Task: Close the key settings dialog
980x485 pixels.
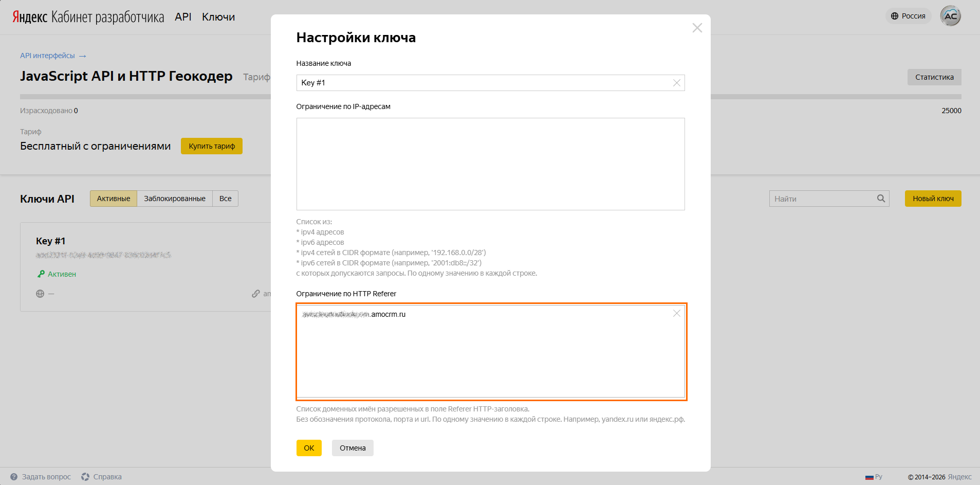Action: pyautogui.click(x=697, y=28)
